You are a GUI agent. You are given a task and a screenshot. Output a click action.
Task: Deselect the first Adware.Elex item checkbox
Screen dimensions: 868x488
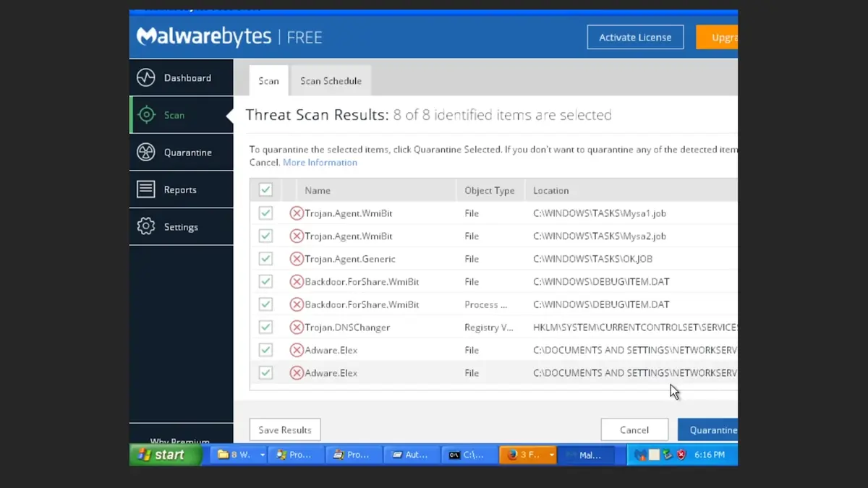265,350
